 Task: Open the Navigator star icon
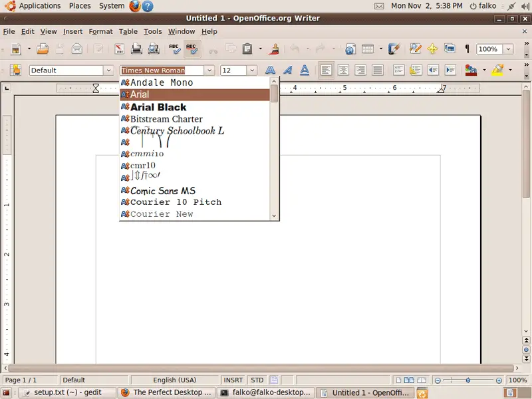(x=432, y=49)
